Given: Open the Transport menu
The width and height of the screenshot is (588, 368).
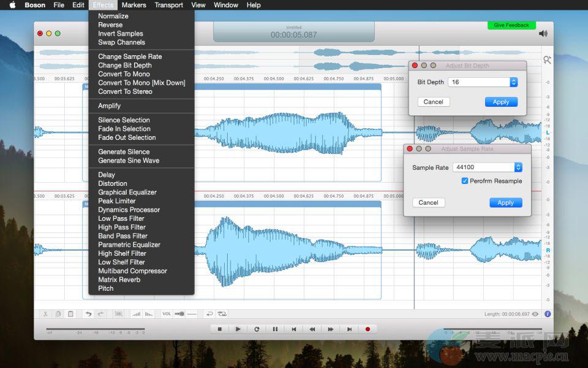Looking at the screenshot, I should point(168,5).
